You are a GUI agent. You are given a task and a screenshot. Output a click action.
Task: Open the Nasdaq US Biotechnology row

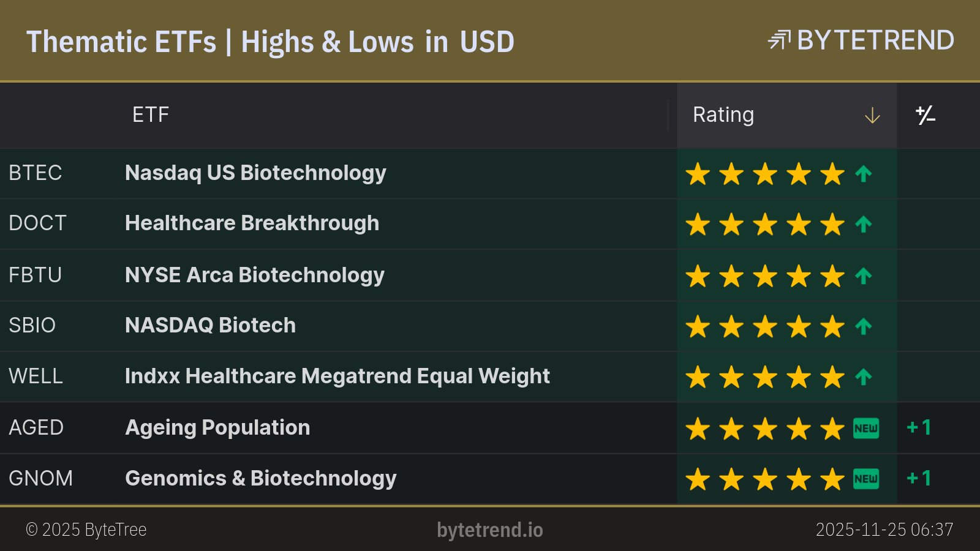255,173
